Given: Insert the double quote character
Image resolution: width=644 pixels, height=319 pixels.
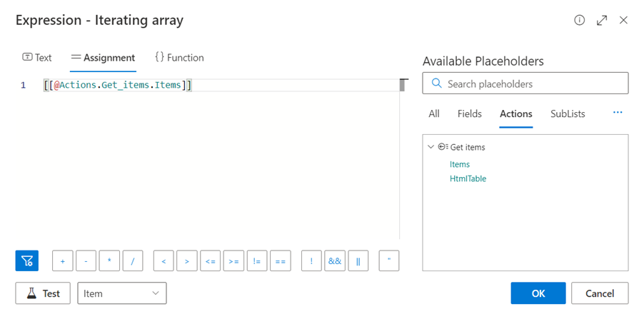Looking at the screenshot, I should [388, 261].
